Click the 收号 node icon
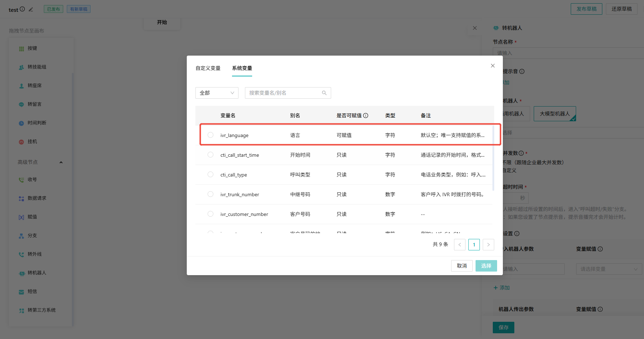 22,180
